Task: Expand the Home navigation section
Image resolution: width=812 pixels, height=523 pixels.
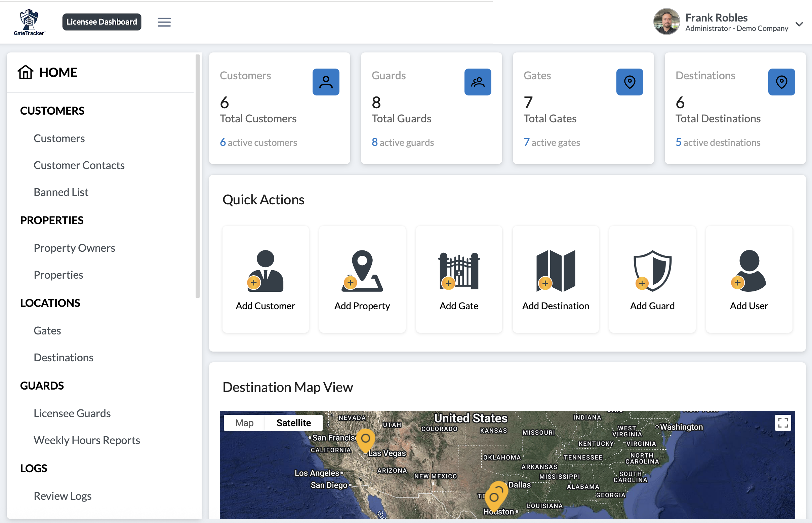Action: [x=58, y=72]
